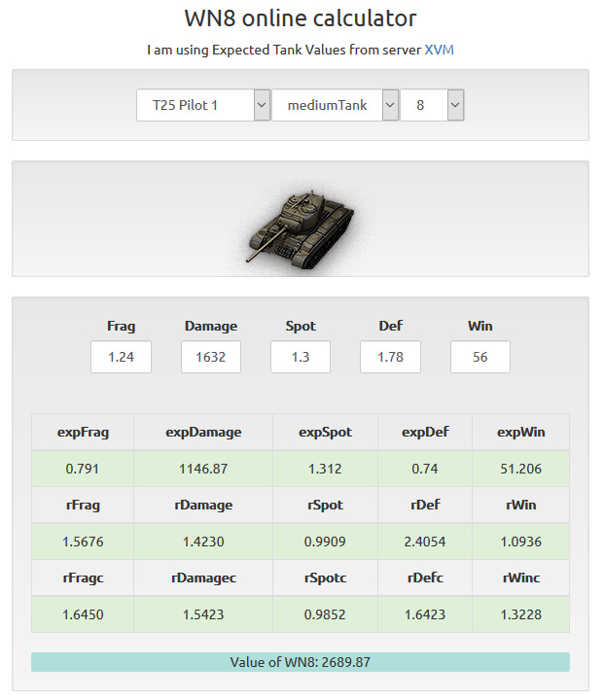Click the T25 Pilot 1 tank image
603x700 pixels.
[301, 228]
